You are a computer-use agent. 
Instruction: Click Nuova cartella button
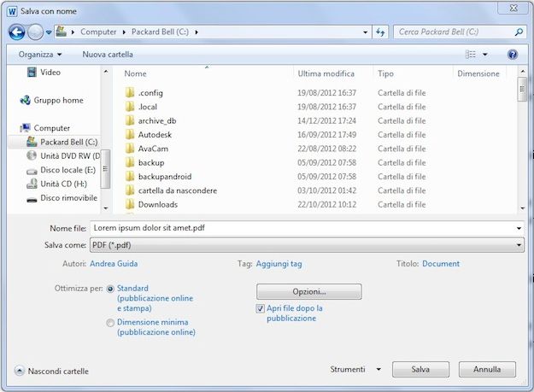coord(108,55)
